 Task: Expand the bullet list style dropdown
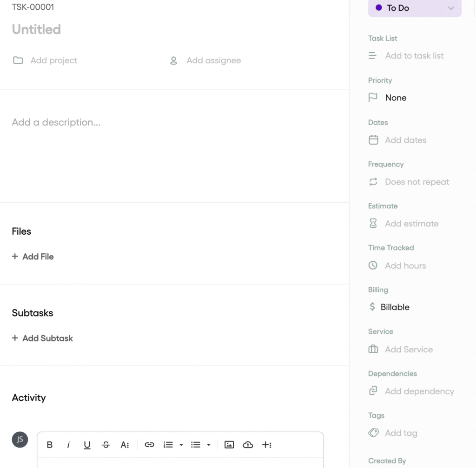pyautogui.click(x=209, y=445)
